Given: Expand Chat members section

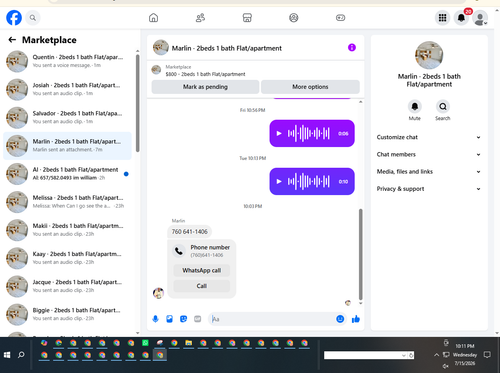Looking at the screenshot, I should point(429,154).
